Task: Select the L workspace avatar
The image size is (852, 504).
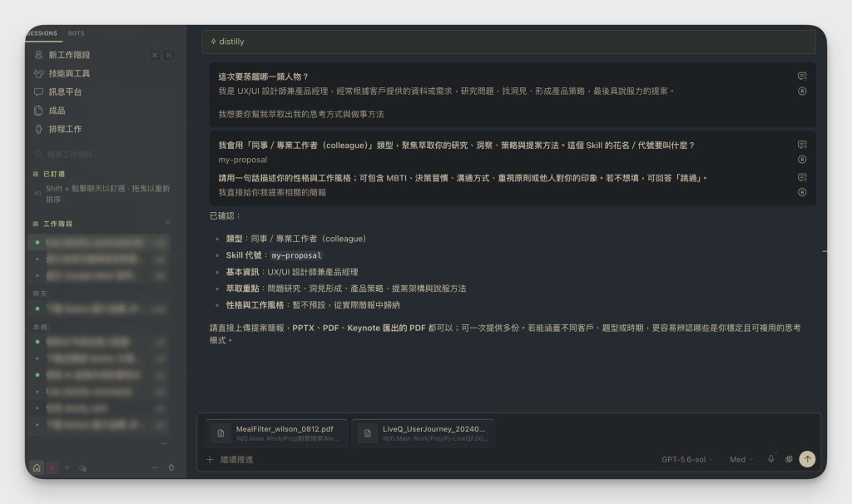Action: pos(52,467)
